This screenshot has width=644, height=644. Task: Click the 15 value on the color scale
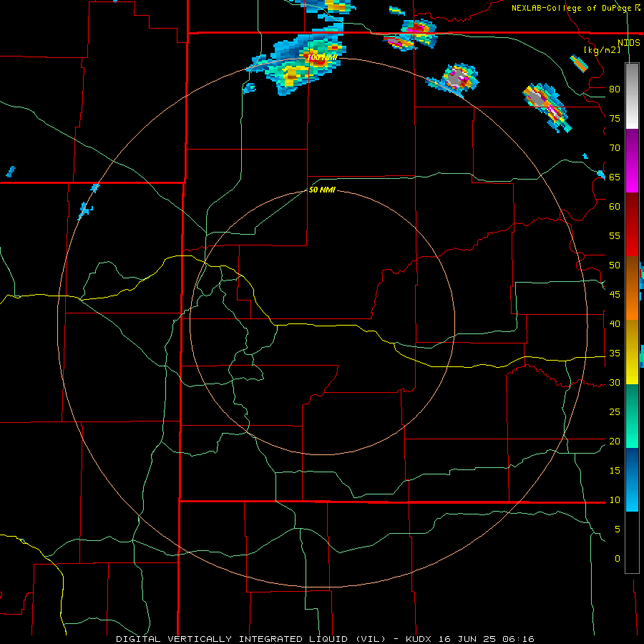click(615, 471)
